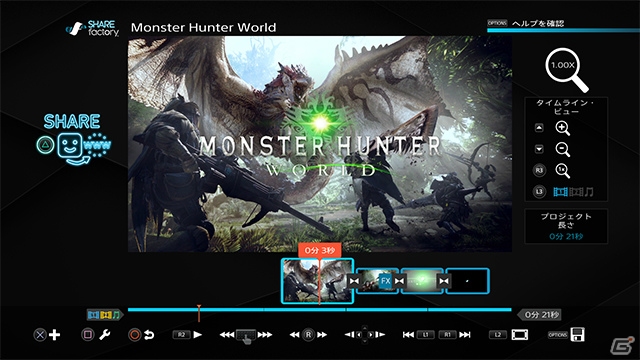
Task: Click the zoom in magnifier icon
Action: (x=563, y=128)
